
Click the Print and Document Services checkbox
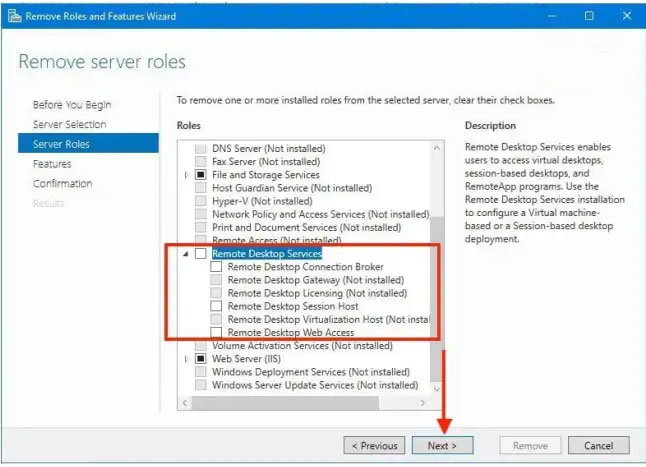click(x=201, y=227)
